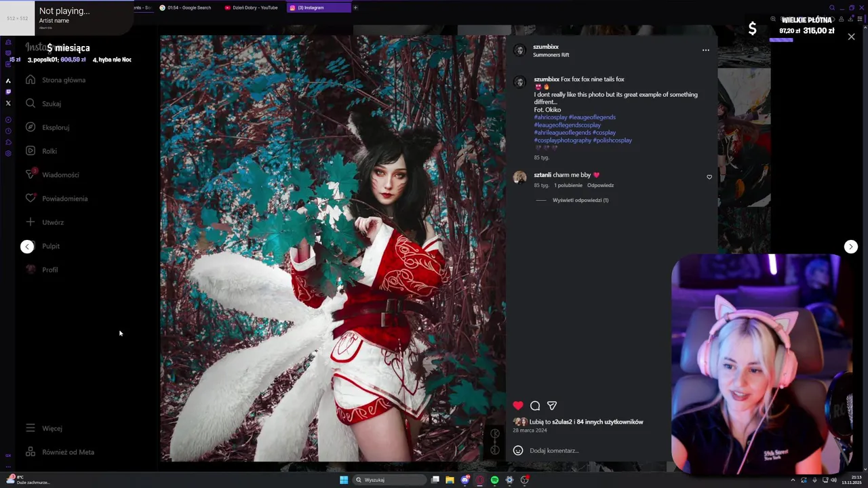Open Rolki reels icon
The image size is (868, 488).
(31, 151)
